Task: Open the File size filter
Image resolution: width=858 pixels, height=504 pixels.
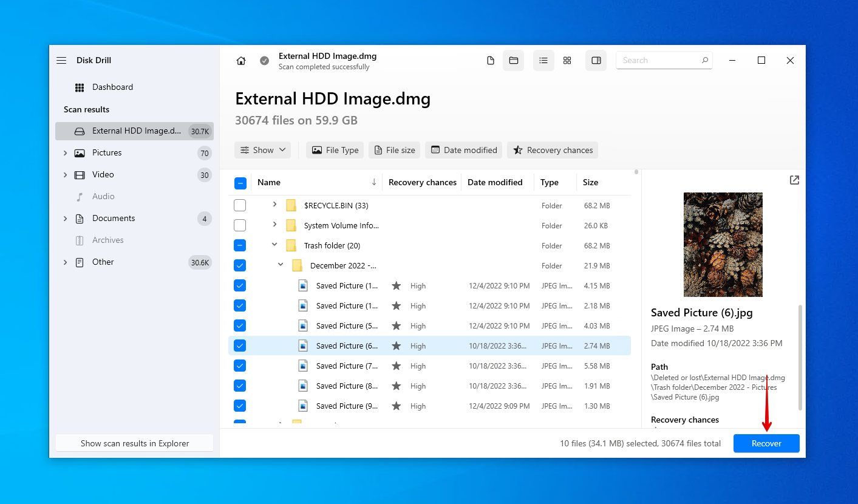Action: pos(394,150)
